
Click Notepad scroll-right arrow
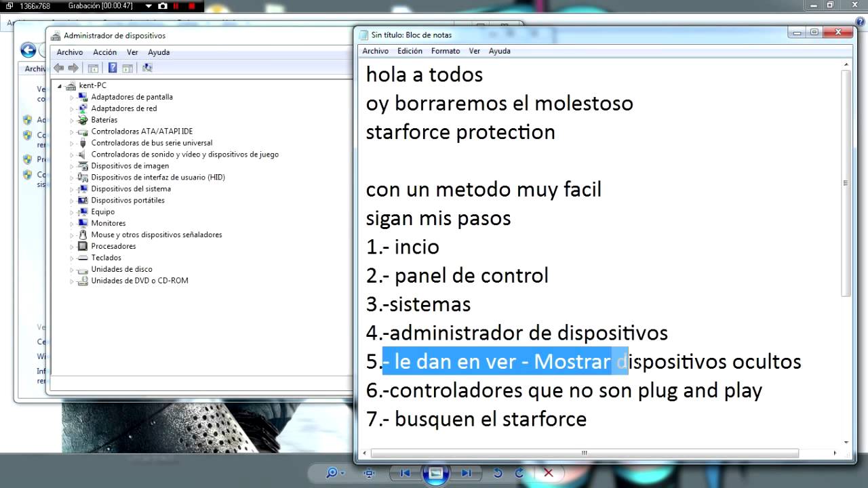(x=835, y=453)
